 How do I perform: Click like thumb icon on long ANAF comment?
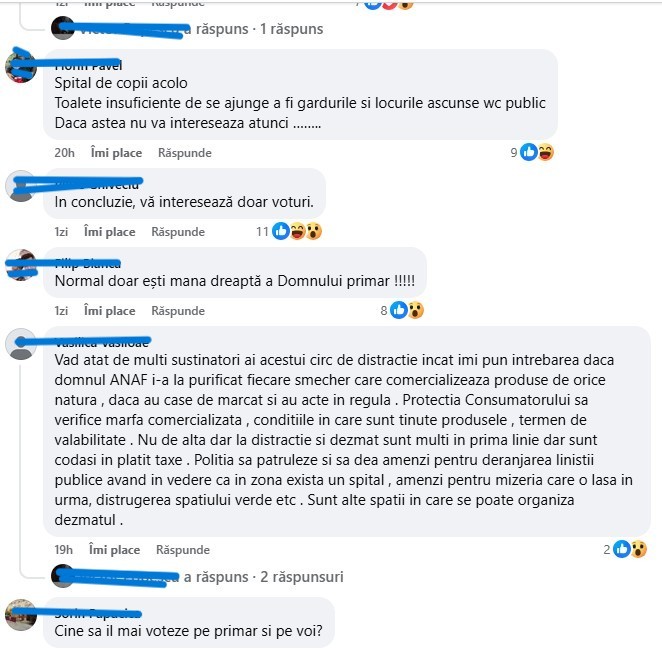(621, 549)
